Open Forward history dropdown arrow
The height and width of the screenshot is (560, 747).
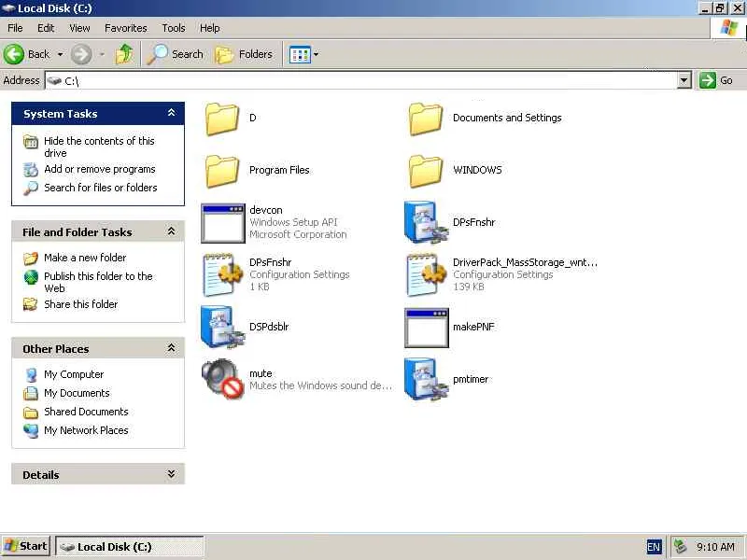[x=102, y=55]
